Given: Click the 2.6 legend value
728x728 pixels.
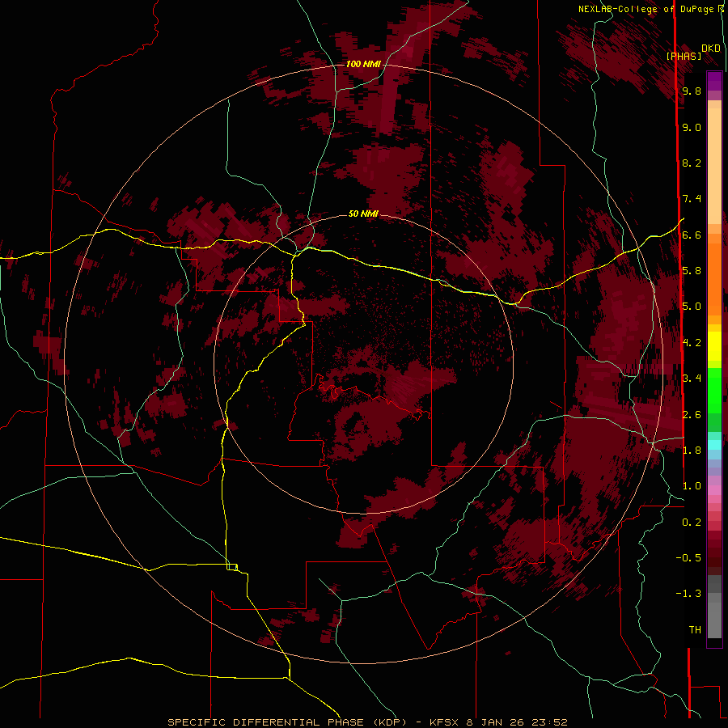Looking at the screenshot, I should tap(692, 415).
